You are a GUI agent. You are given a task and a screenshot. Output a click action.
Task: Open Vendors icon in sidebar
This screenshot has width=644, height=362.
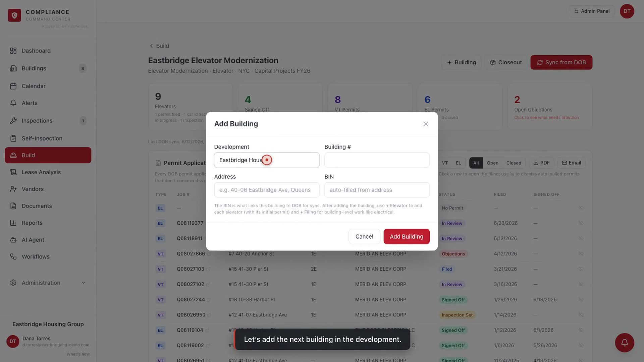click(x=13, y=189)
